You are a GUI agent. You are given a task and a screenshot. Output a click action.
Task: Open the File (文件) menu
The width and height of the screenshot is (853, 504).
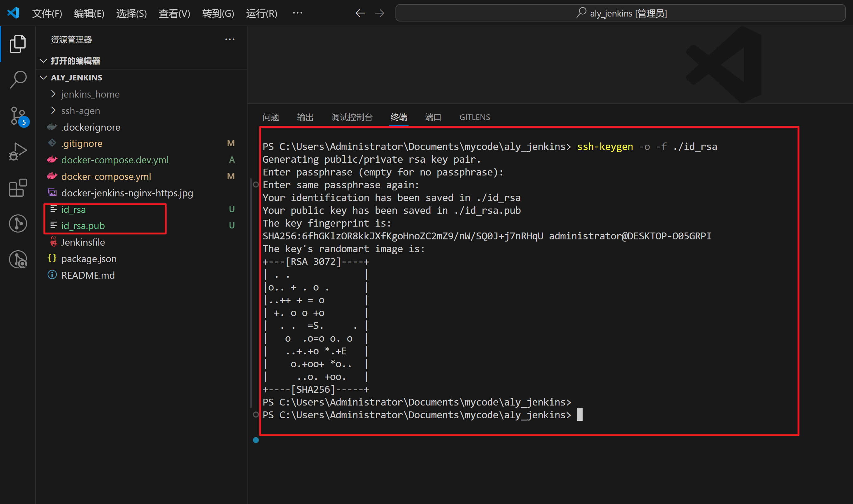[47, 13]
